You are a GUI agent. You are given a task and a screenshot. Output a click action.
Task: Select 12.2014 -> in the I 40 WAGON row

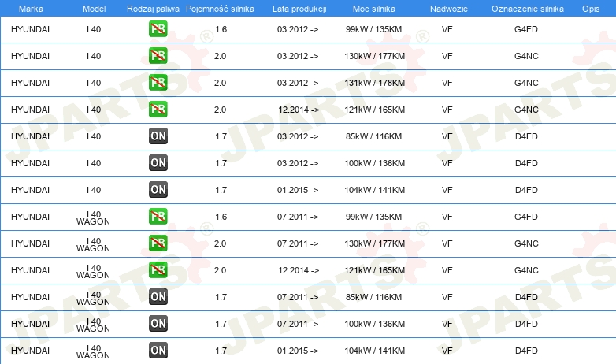pos(299,270)
